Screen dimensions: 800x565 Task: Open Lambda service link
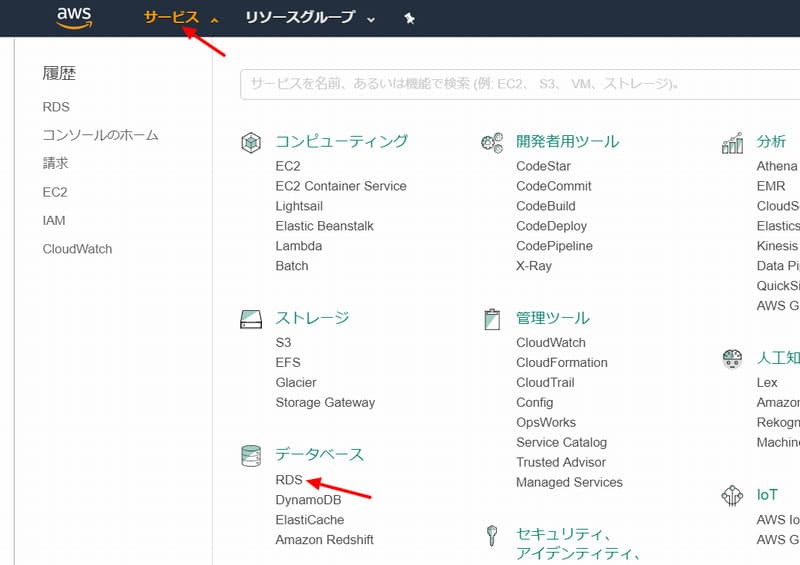pyautogui.click(x=299, y=246)
